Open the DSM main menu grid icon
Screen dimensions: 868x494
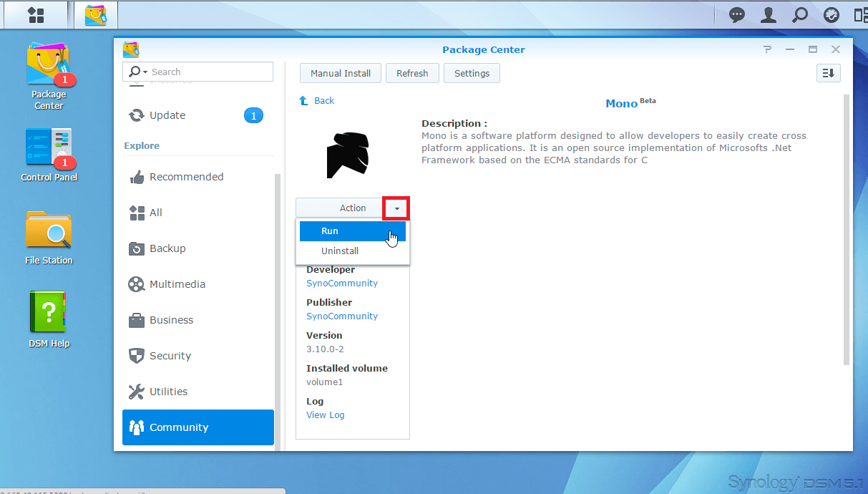click(36, 15)
